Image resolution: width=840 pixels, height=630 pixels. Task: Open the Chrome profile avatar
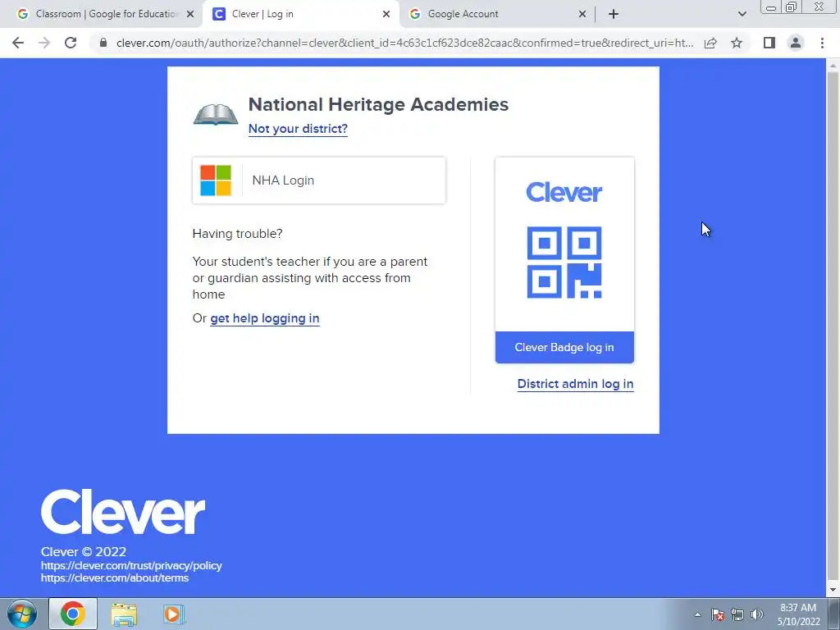[796, 43]
